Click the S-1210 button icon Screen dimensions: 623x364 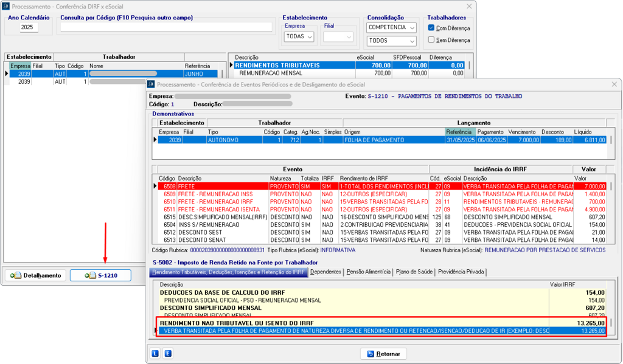coord(90,275)
